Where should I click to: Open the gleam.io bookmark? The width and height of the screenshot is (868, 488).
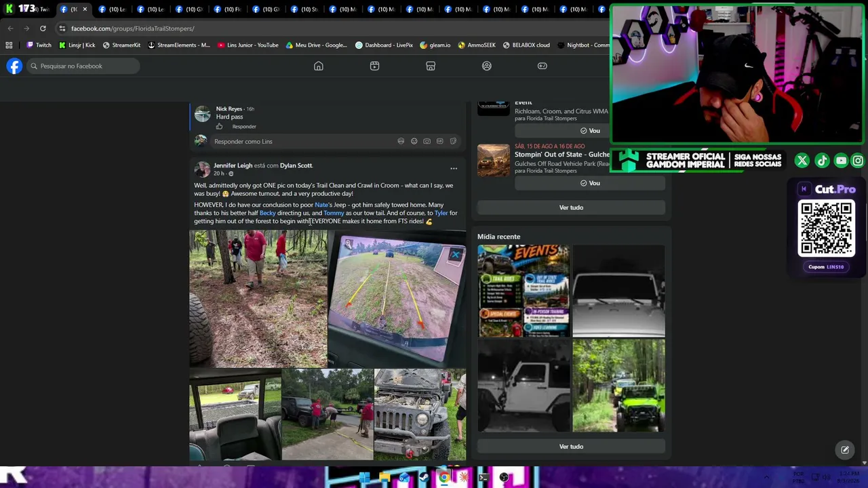(x=435, y=45)
